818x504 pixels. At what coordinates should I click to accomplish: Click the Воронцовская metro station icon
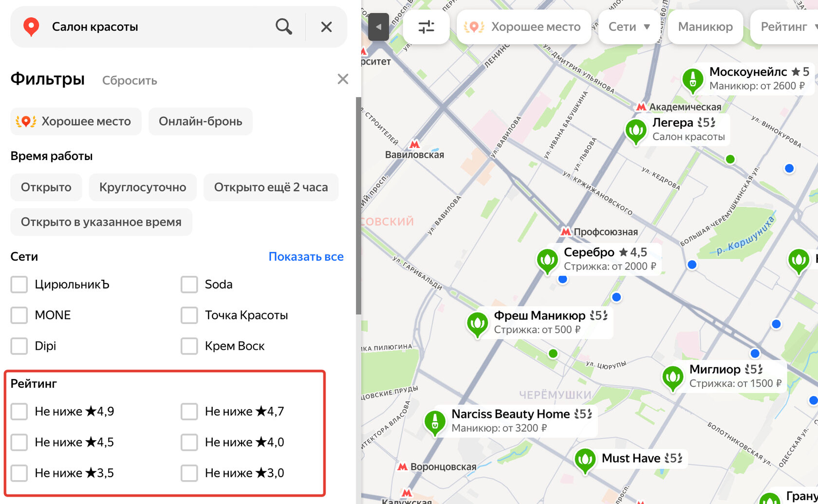pos(402,467)
